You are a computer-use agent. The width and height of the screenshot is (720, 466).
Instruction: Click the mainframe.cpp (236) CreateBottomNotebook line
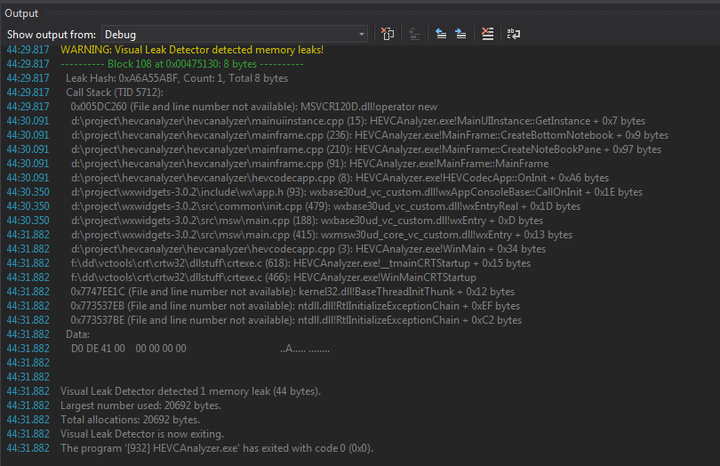tap(370, 135)
